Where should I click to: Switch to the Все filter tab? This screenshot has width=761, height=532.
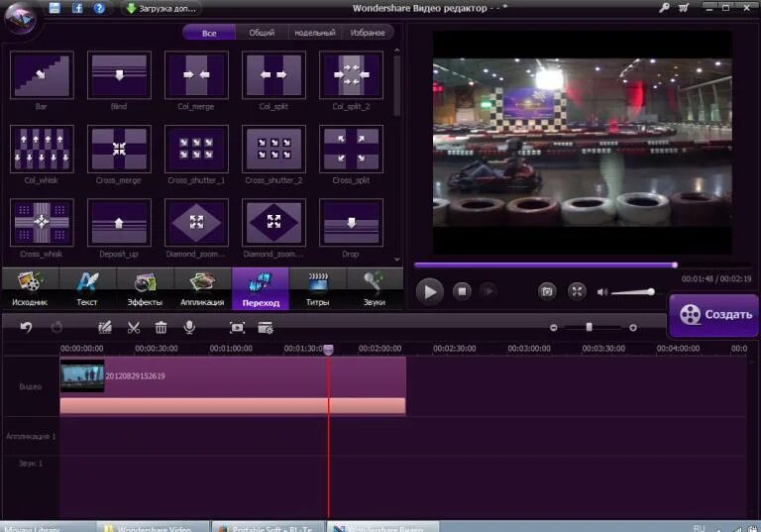(209, 33)
